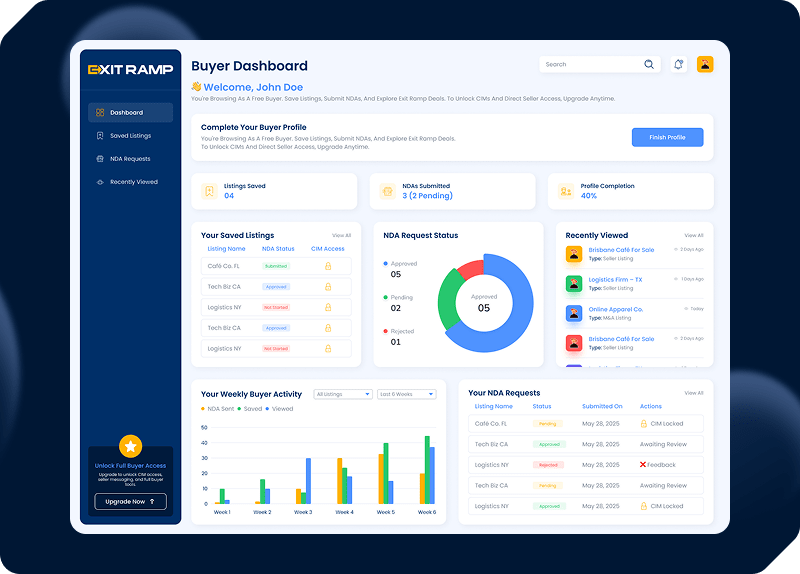The height and width of the screenshot is (574, 800).
Task: Toggle the Viewed series in chart legend
Action: click(269, 409)
